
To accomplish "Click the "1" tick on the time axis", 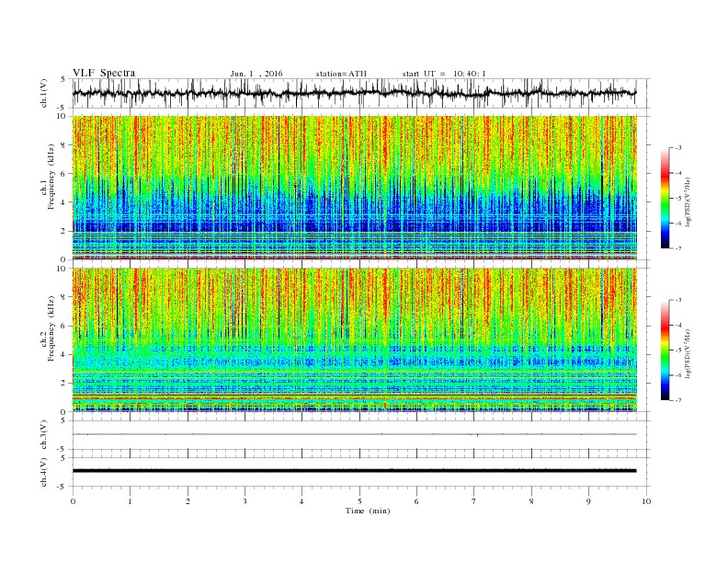I will tap(130, 501).
